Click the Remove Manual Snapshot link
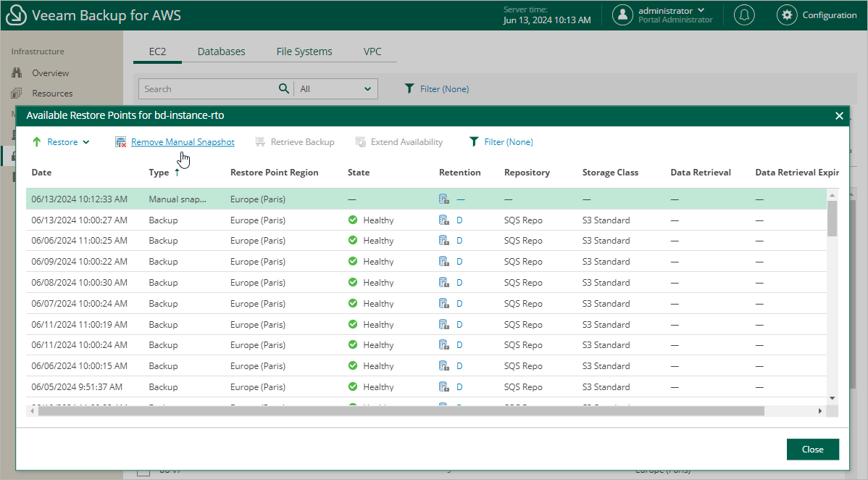The width and height of the screenshot is (868, 480). point(183,142)
